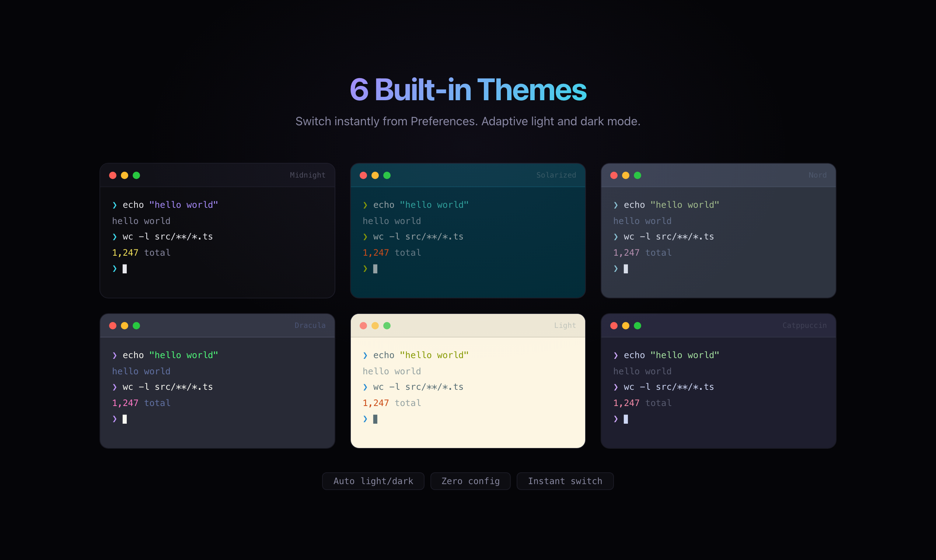This screenshot has height=560, width=936.
Task: Click the "6 Built-in Themes" heading
Action: coord(468,90)
